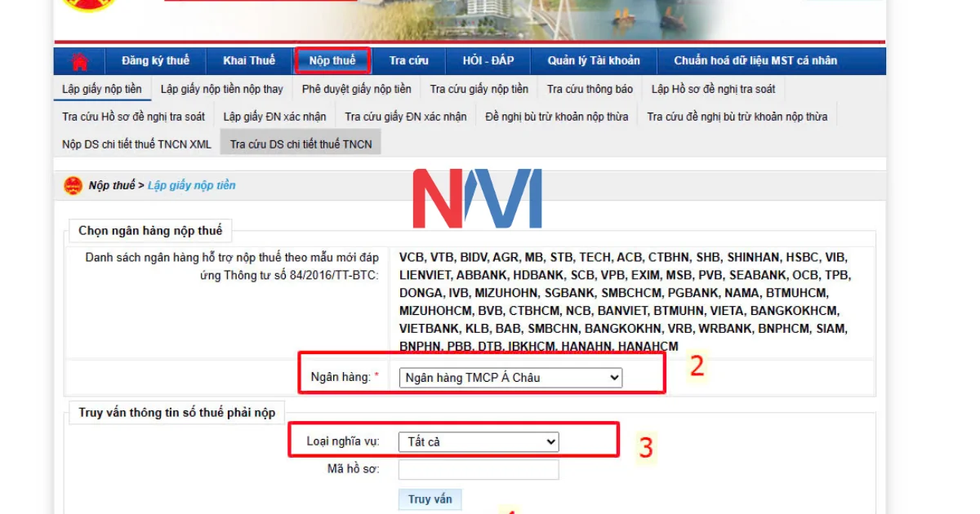Click the Truy vấn button

430,498
